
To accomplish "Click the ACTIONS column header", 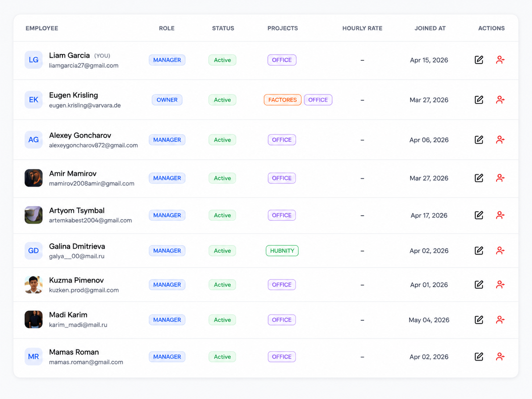I will tap(491, 28).
